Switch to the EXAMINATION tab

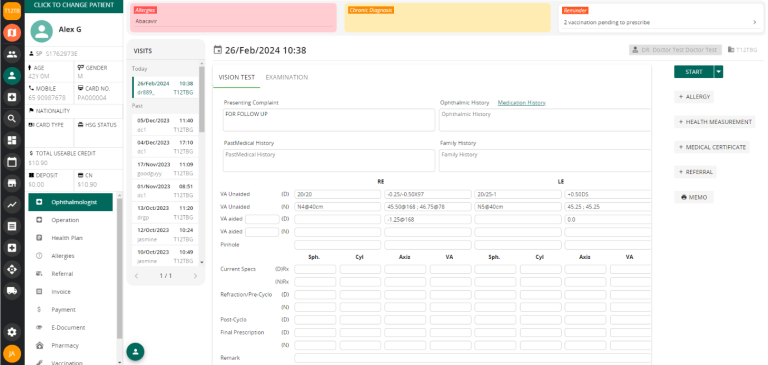click(x=287, y=77)
